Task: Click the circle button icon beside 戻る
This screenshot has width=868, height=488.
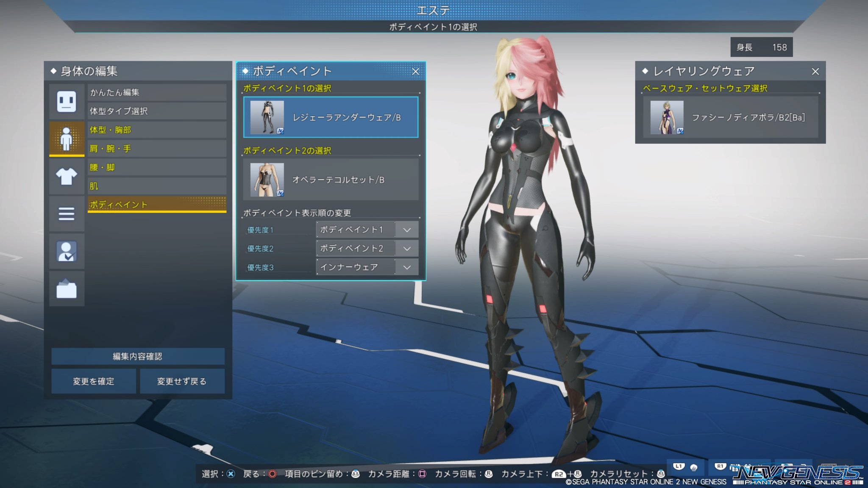Action: pyautogui.click(x=273, y=474)
